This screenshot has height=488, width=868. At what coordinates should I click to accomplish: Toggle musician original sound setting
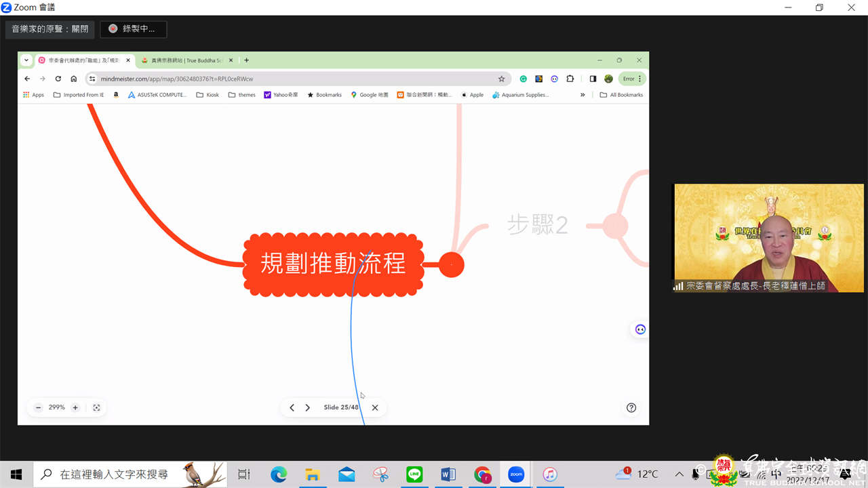click(x=50, y=29)
